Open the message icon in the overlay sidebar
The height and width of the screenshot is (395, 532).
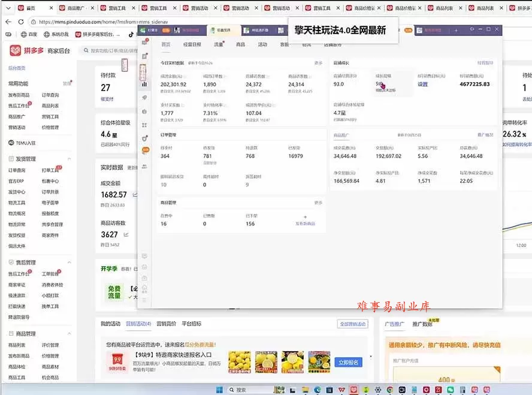144,43
